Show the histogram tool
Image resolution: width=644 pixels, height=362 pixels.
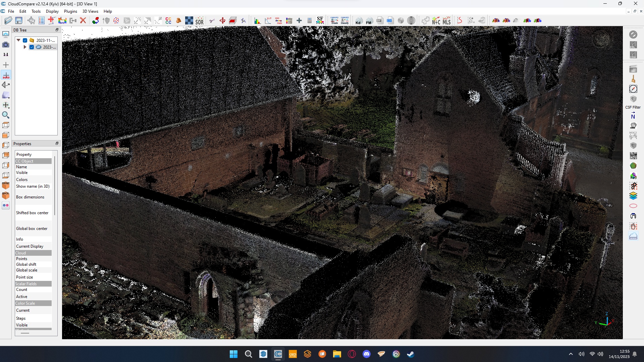257,21
